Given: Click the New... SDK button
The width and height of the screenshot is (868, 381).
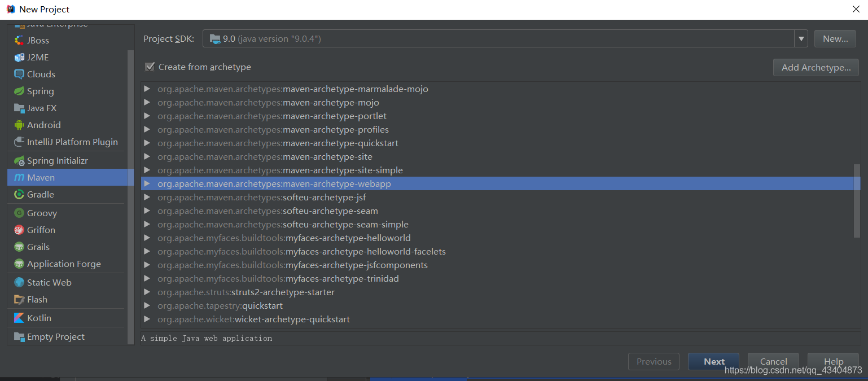Looking at the screenshot, I should 835,38.
